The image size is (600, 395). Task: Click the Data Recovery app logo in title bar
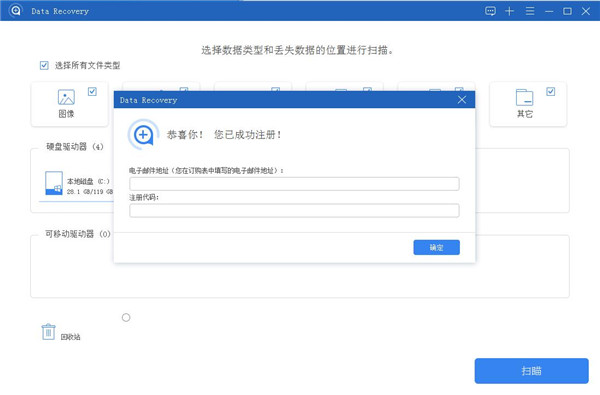(x=16, y=10)
